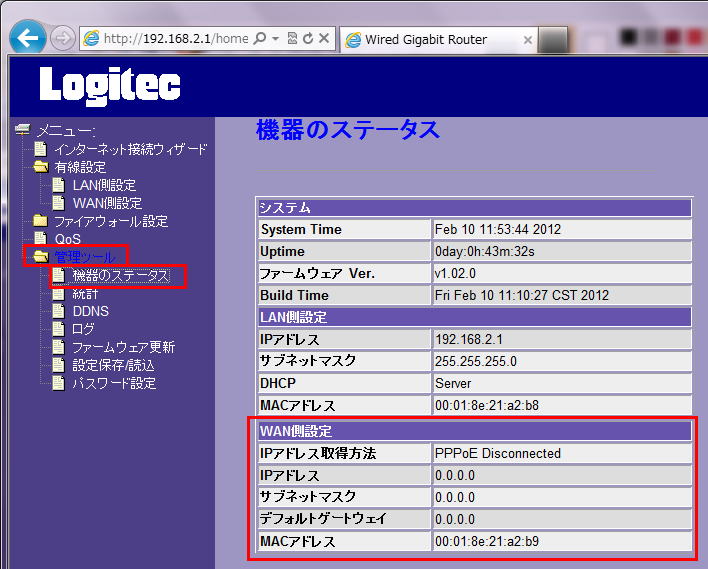Click the page icon beside 統計
Screen dimensions: 708x569
pyautogui.click(x=58, y=293)
